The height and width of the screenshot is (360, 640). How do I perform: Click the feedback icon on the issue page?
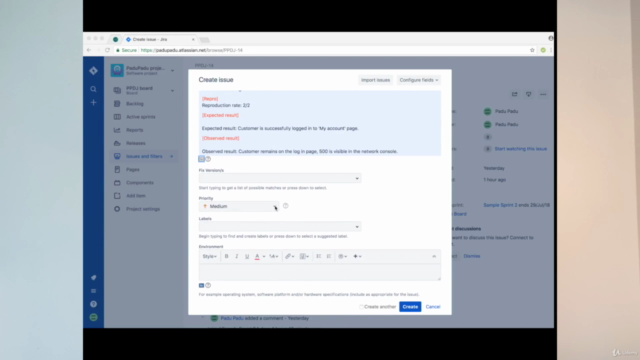[x=529, y=94]
